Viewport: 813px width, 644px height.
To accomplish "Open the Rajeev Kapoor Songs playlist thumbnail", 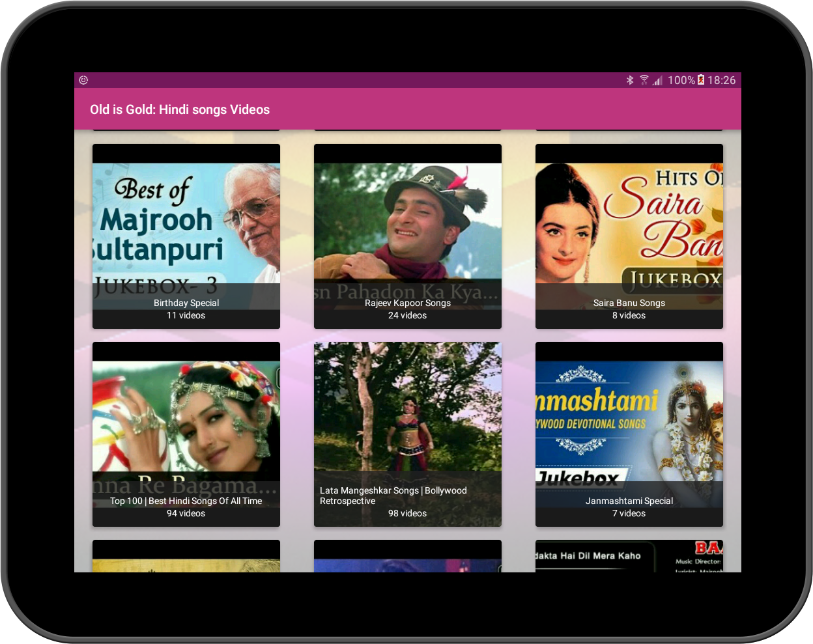I will (408, 236).
